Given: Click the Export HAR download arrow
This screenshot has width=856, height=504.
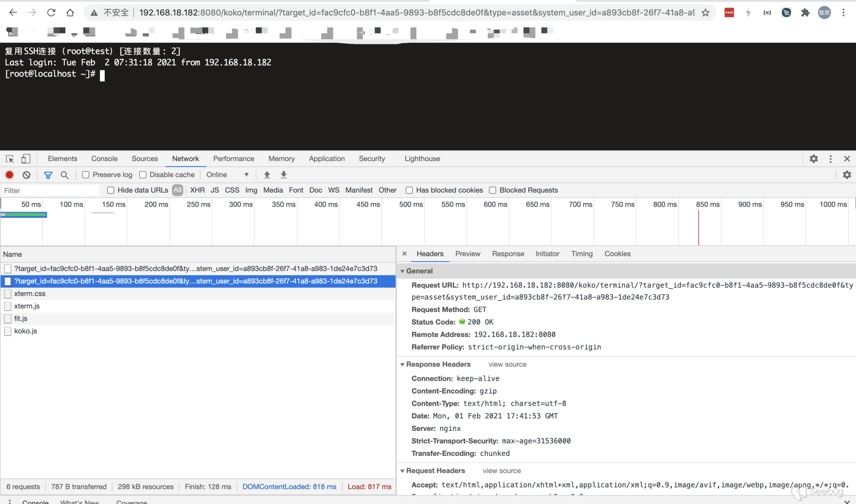Looking at the screenshot, I should tap(284, 175).
